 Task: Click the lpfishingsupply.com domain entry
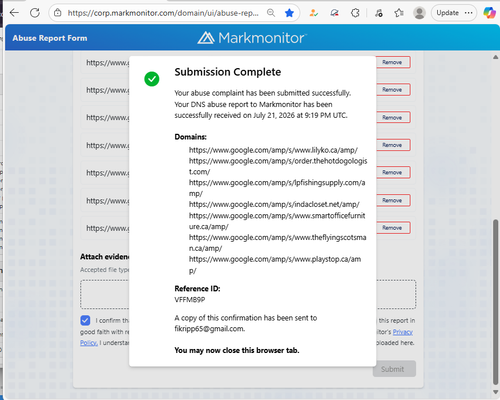tap(277, 188)
